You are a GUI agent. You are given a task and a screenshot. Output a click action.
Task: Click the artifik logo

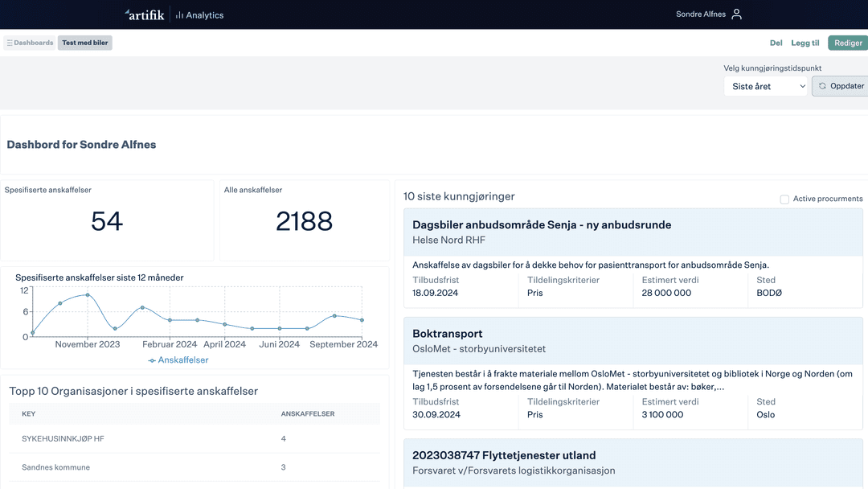point(145,15)
